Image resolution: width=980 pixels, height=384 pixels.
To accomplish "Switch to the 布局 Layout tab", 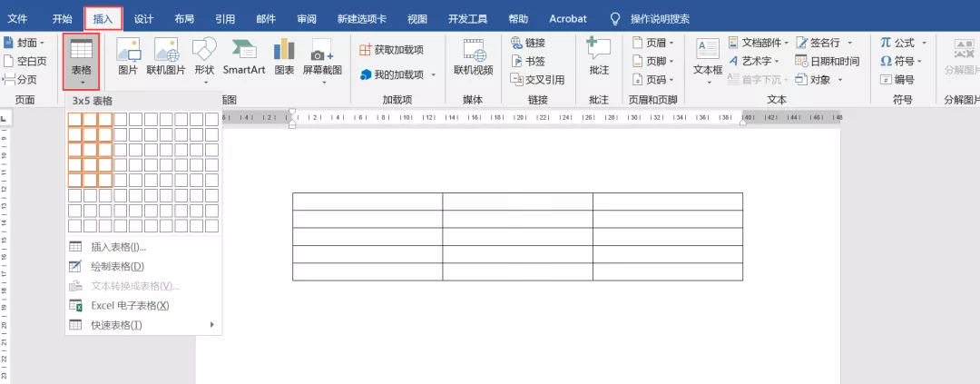I will [184, 19].
